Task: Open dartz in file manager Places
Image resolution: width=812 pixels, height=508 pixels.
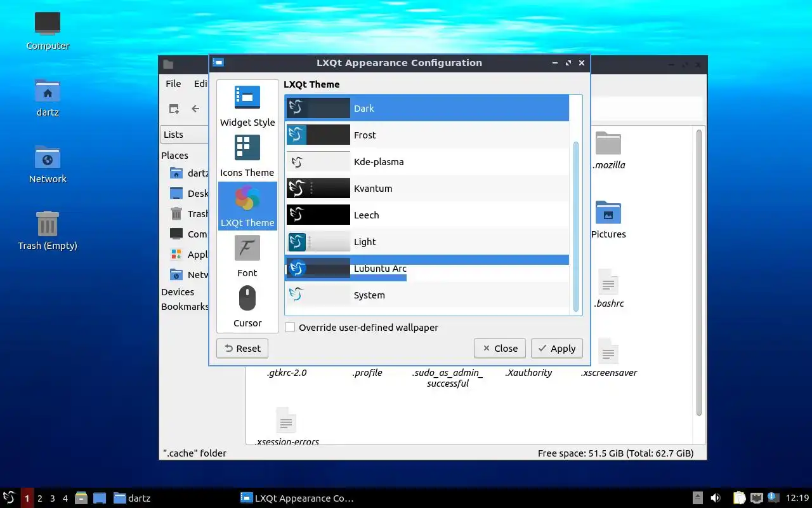Action: tap(189, 173)
